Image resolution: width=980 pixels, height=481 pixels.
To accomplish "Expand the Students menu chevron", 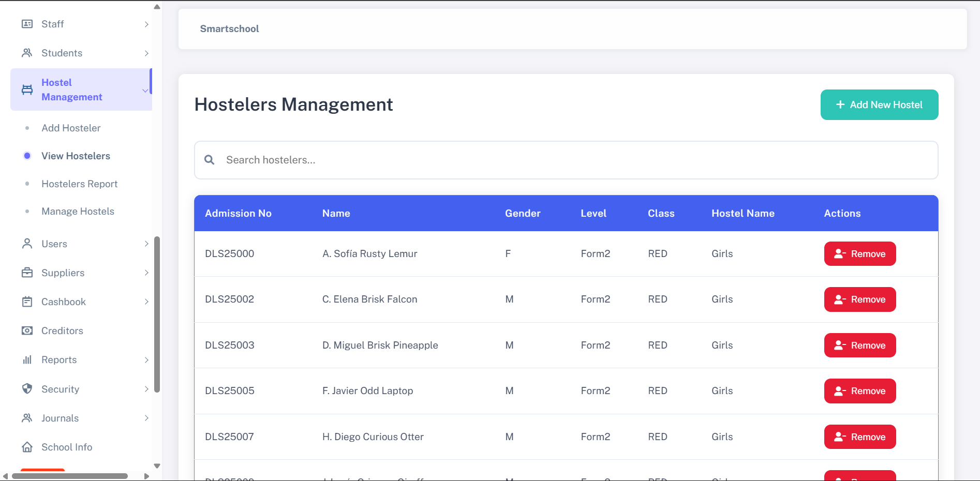I will 146,53.
